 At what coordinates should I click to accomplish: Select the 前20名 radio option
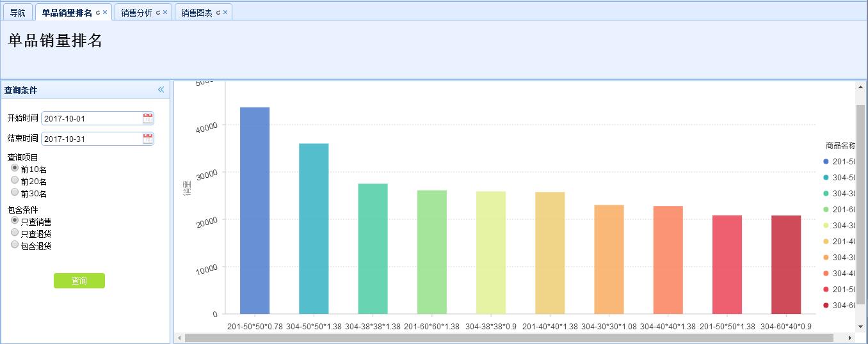(15, 180)
